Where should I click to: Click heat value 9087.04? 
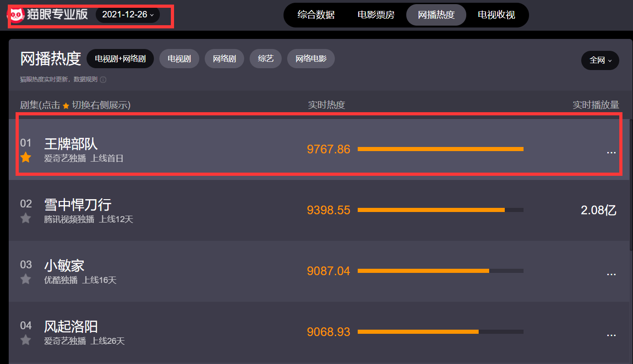(x=328, y=271)
